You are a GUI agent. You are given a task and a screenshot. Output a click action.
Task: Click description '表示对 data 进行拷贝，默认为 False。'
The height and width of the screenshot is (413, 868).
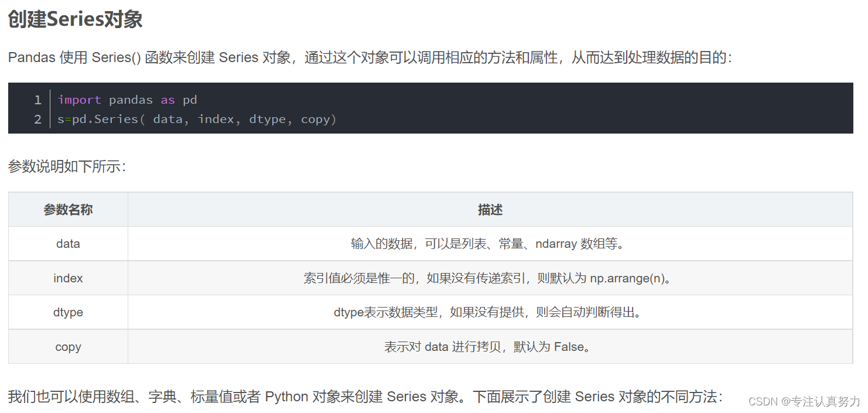(490, 347)
